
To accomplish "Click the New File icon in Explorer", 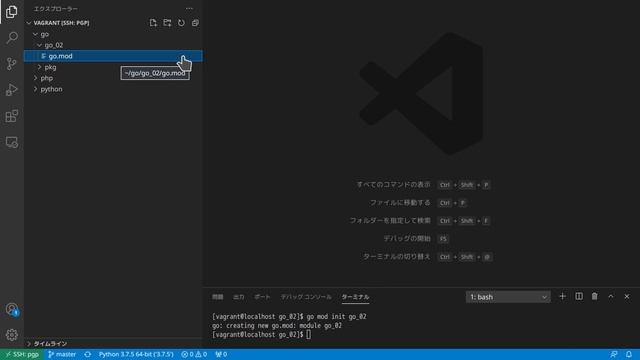I will 153,23.
